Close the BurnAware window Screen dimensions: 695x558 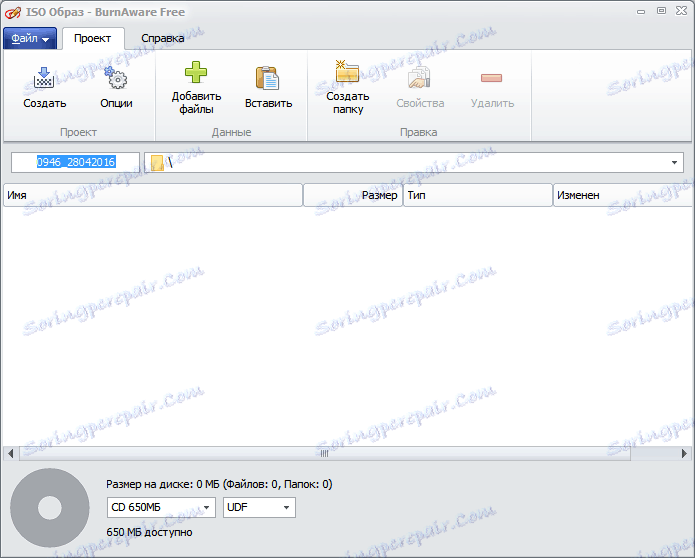pos(682,11)
